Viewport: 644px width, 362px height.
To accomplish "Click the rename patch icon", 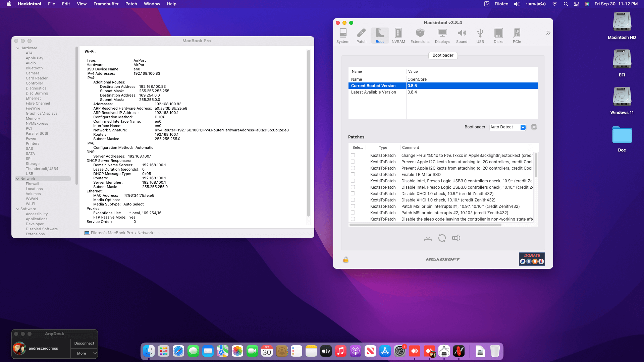I will point(456,238).
